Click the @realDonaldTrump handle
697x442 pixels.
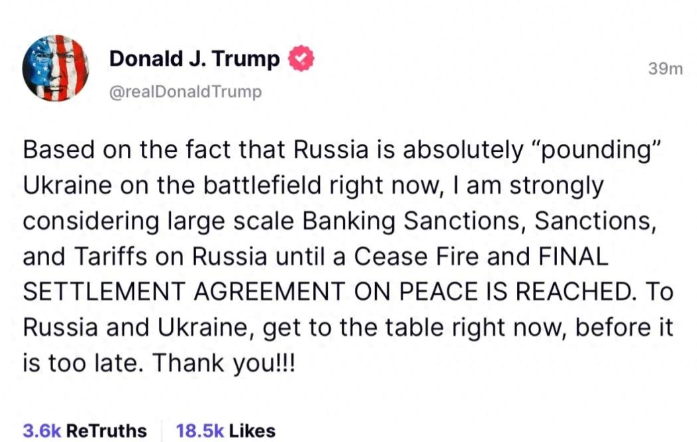click(x=185, y=92)
